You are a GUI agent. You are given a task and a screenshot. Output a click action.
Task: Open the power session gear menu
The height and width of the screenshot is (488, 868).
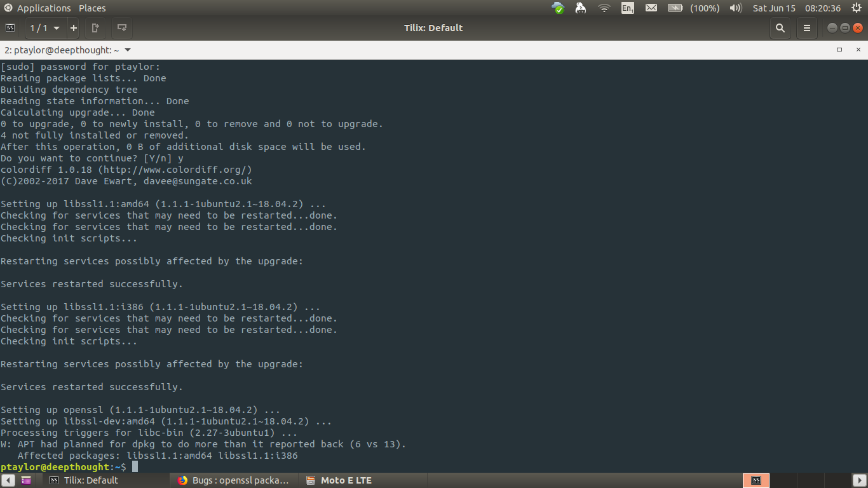coord(856,8)
